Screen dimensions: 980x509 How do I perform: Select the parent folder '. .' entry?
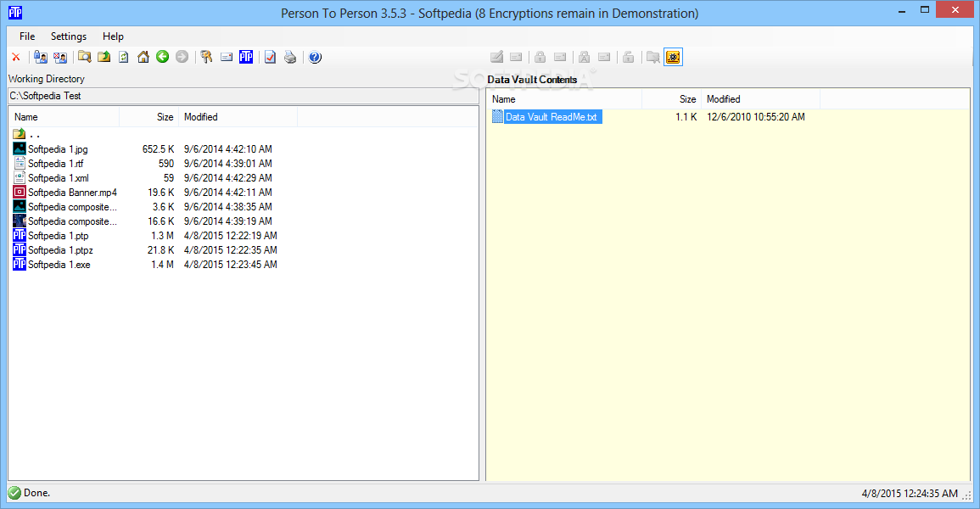point(26,134)
